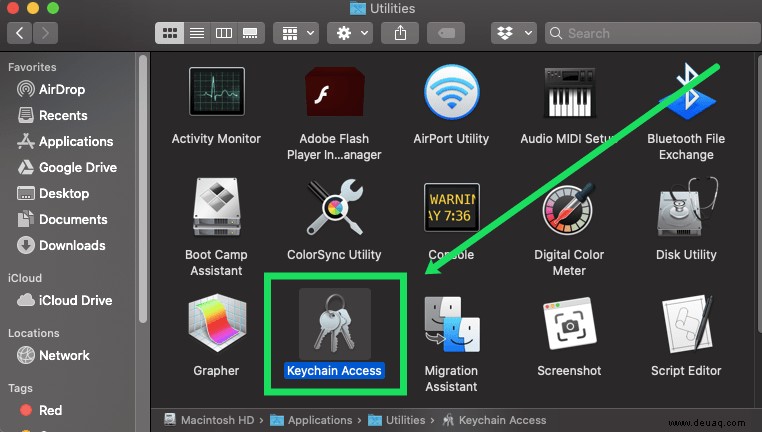Click the Utilities window title
Screen dimensions: 762x432
[382, 8]
